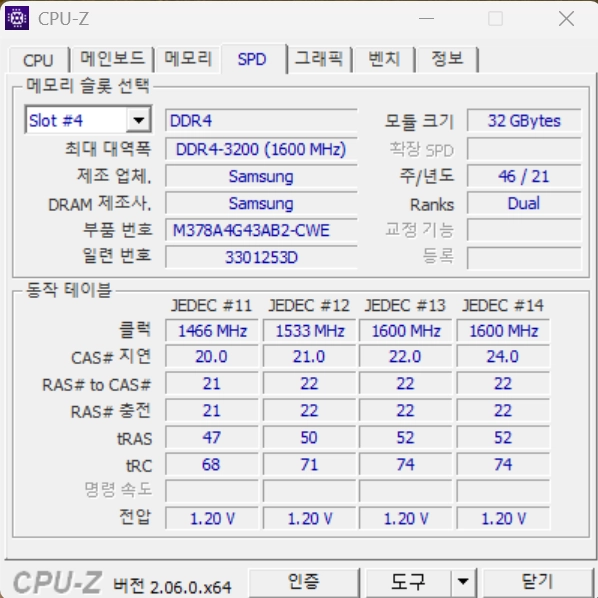
Task: Open the 도구 button's dropdown arrow
Action: click(463, 581)
